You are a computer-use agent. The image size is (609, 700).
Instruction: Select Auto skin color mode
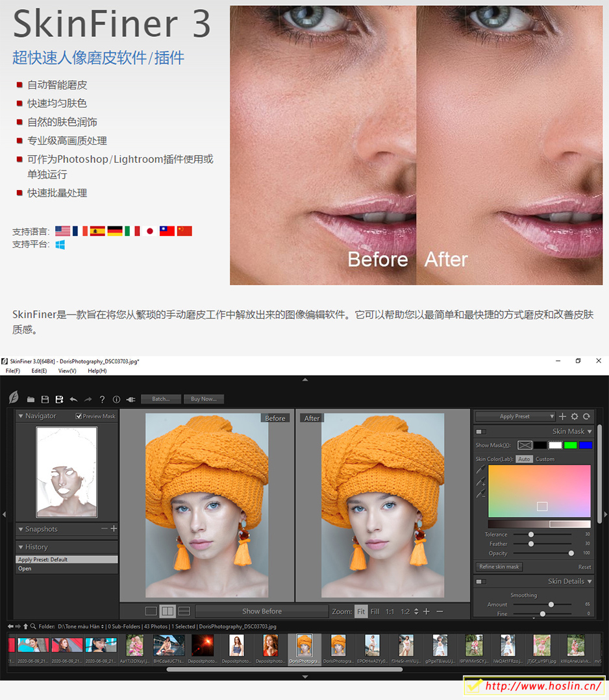524,459
